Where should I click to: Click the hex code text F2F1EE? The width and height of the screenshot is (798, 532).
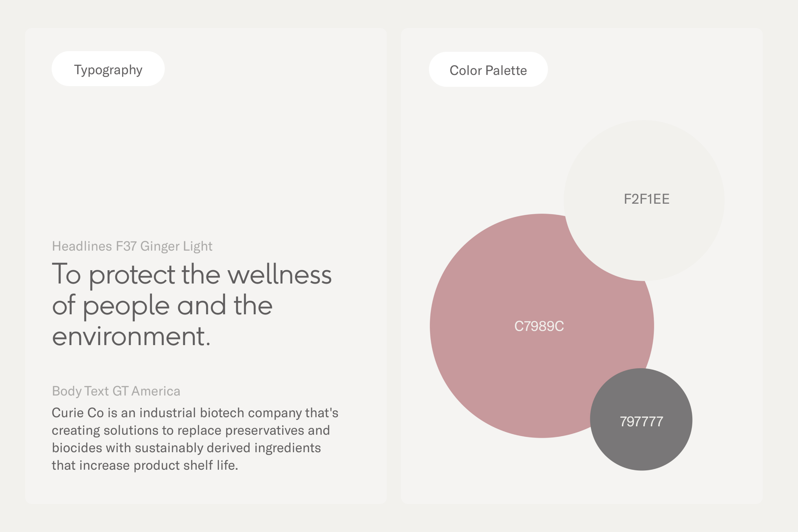(646, 199)
